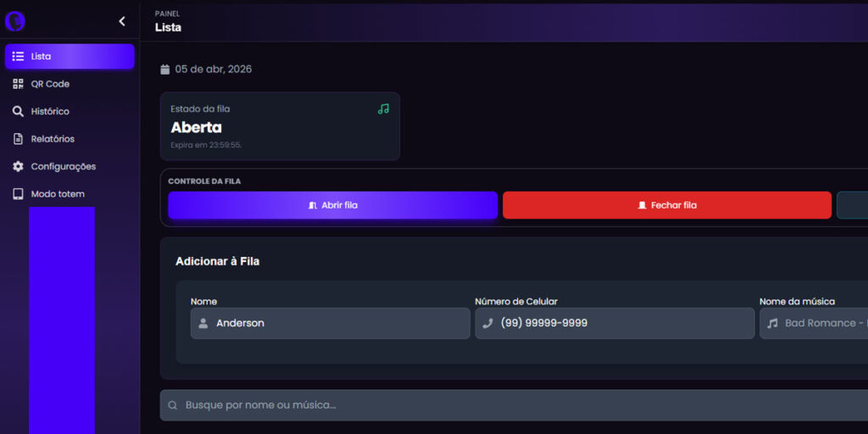Screen dimensions: 868x434
Task: Click the dark button right of Fechar fila
Action: point(852,205)
